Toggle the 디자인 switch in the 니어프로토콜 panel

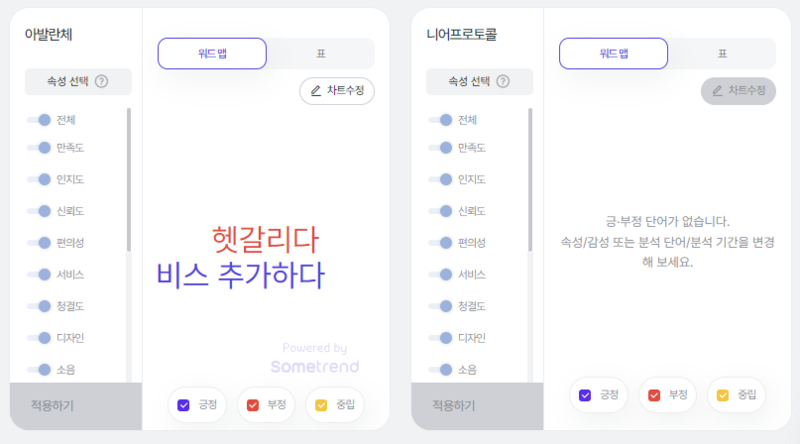coord(441,338)
